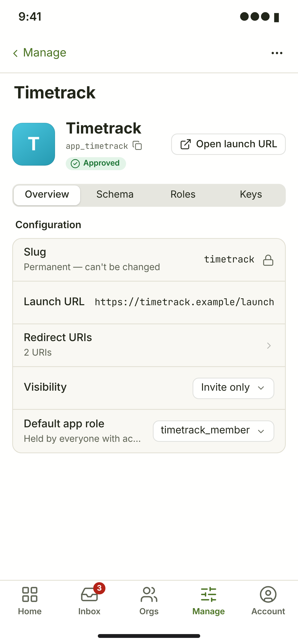Tap the timetrack slug value
Image resolution: width=298 pixels, height=644 pixels.
click(229, 259)
